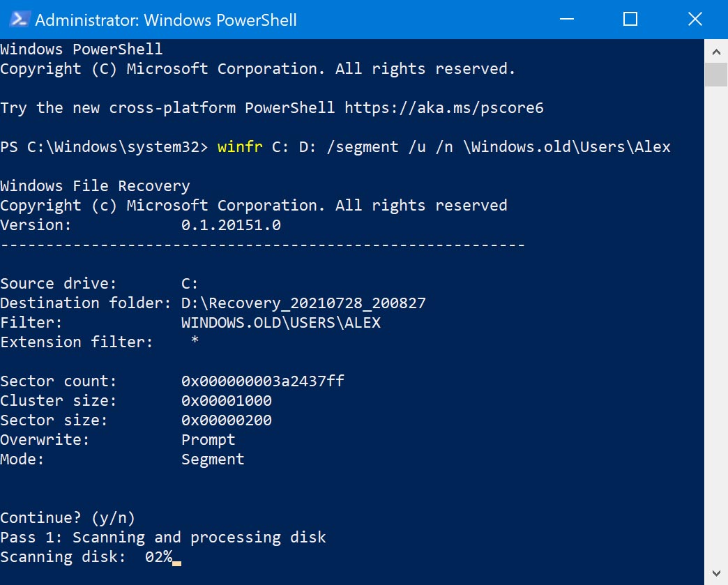Click the scrollbar down arrow
This screenshot has width=728, height=585.
[x=716, y=573]
